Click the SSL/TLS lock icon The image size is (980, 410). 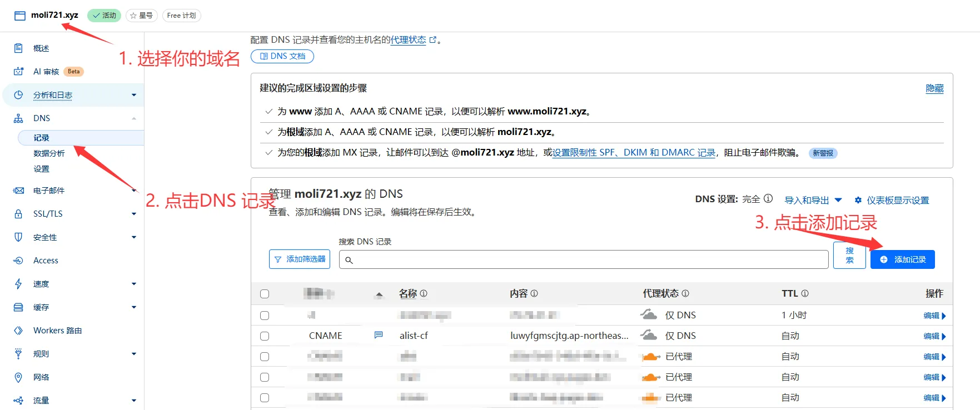click(x=18, y=214)
